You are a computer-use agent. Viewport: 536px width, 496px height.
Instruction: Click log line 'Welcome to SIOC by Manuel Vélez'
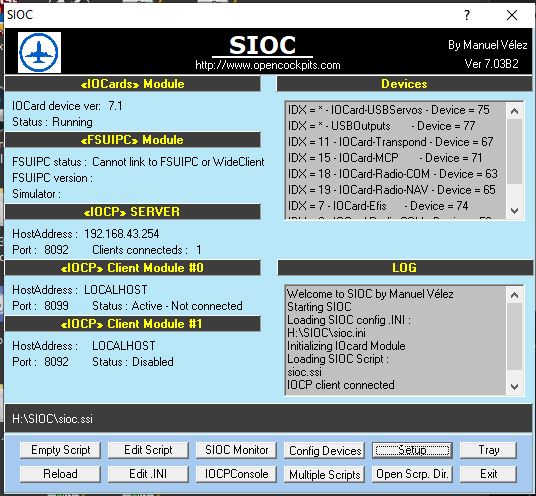coord(370,294)
